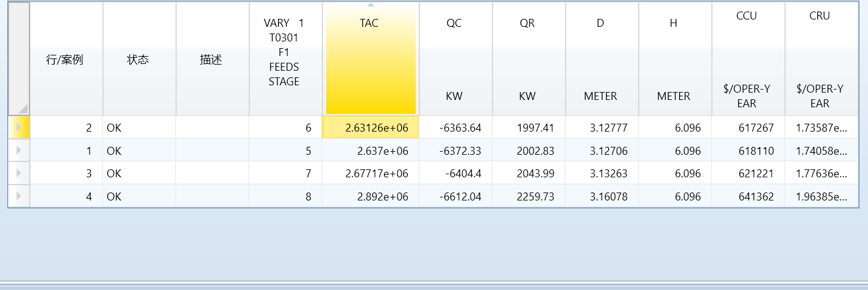Click the row selector arrow for case 3

pos(18,174)
